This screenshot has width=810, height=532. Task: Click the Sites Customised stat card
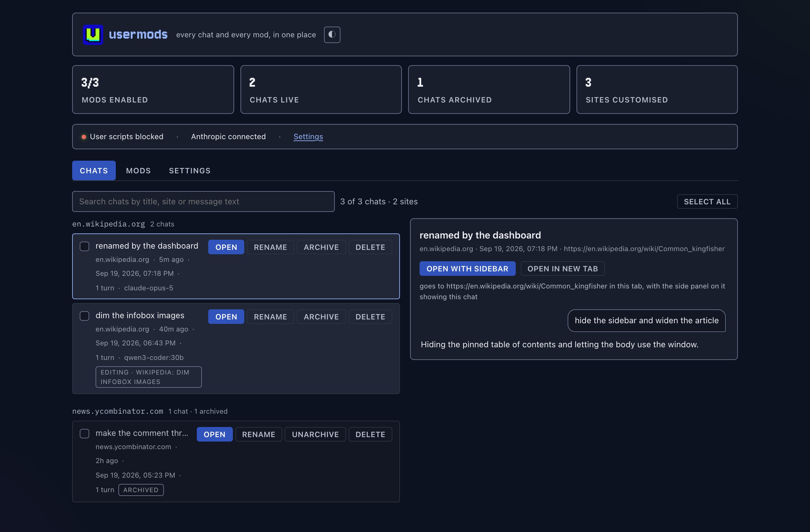[x=657, y=90]
